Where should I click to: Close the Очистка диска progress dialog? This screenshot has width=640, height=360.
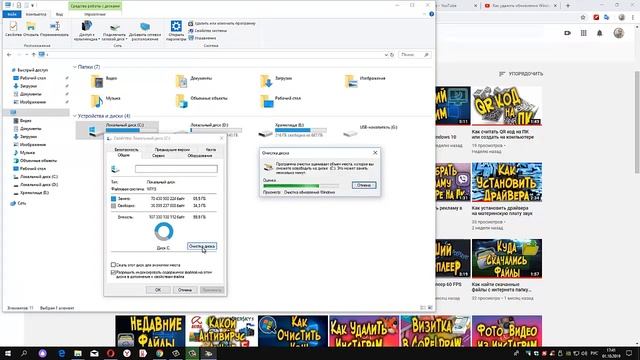(375, 153)
